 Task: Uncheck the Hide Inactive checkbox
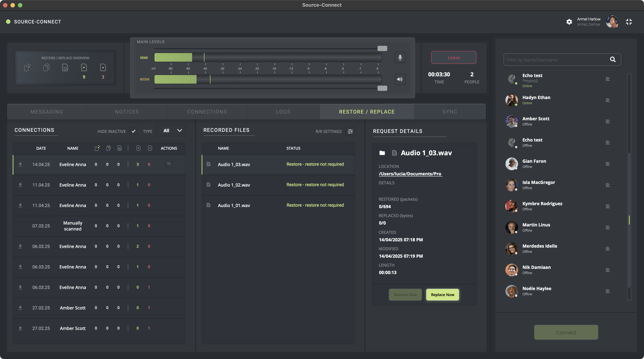[x=134, y=131]
